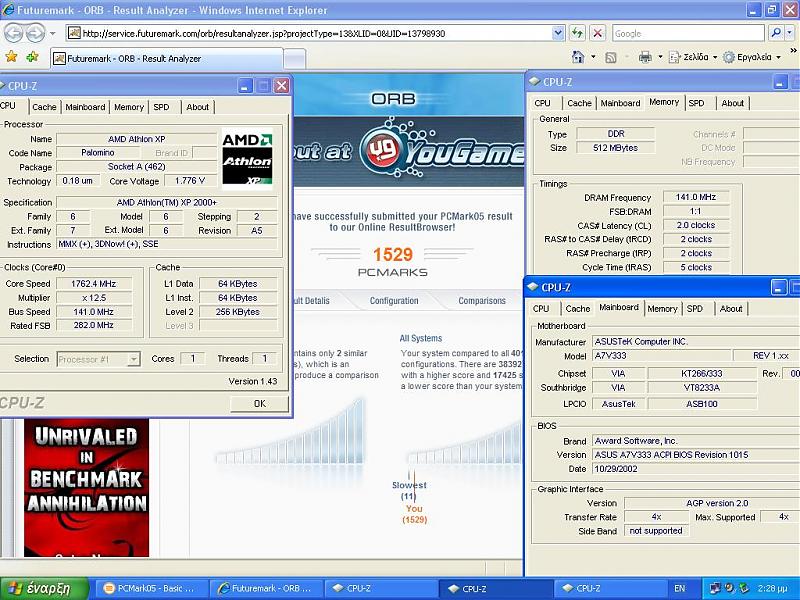
Task: Print the page using the printer icon
Action: (645, 57)
